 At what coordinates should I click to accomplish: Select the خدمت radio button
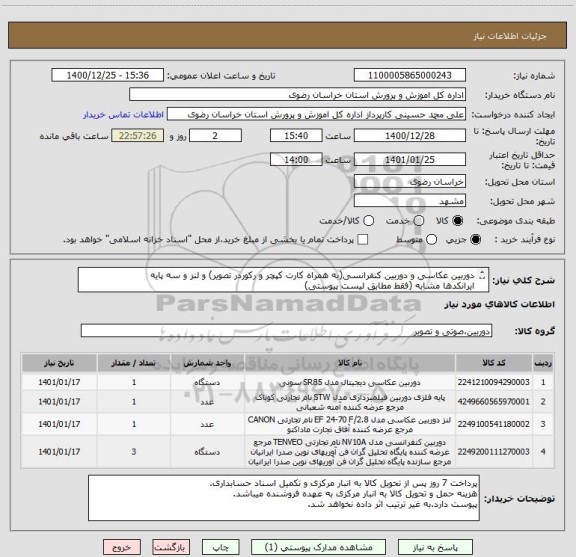pos(419,220)
